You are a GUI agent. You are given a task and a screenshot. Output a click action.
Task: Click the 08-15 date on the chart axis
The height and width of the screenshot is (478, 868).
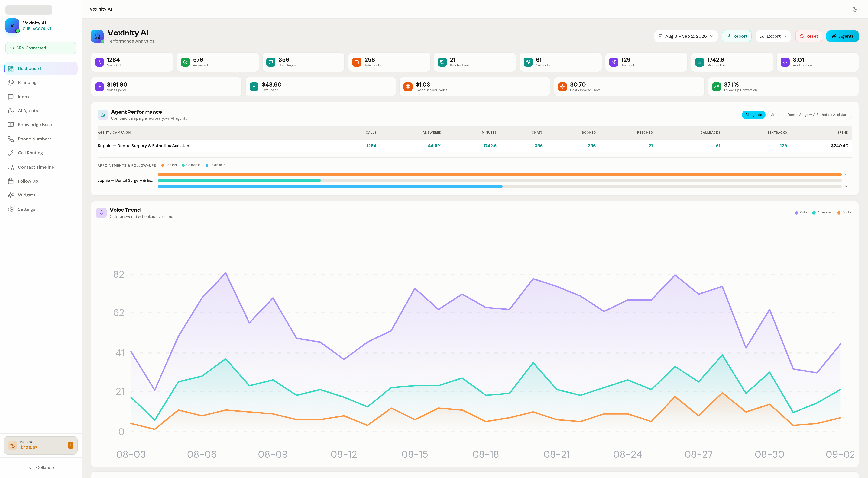click(414, 454)
